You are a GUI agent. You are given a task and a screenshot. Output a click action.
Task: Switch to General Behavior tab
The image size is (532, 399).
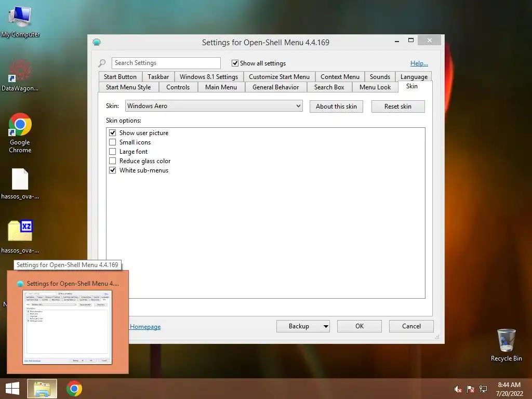[275, 87]
